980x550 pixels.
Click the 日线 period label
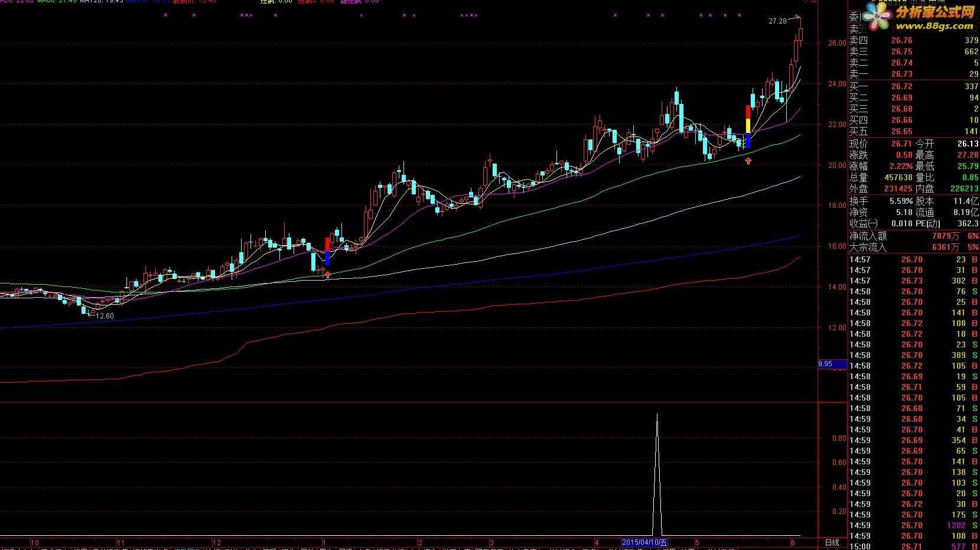[832, 542]
